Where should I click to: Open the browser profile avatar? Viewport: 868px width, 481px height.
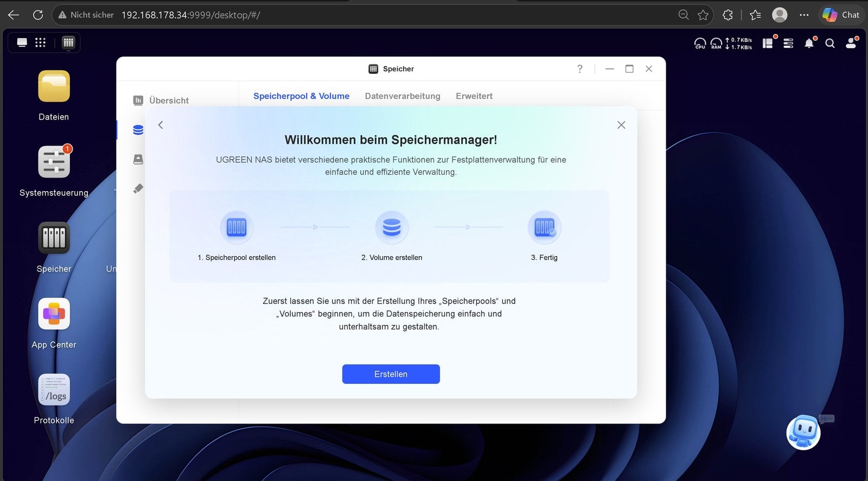pos(780,15)
